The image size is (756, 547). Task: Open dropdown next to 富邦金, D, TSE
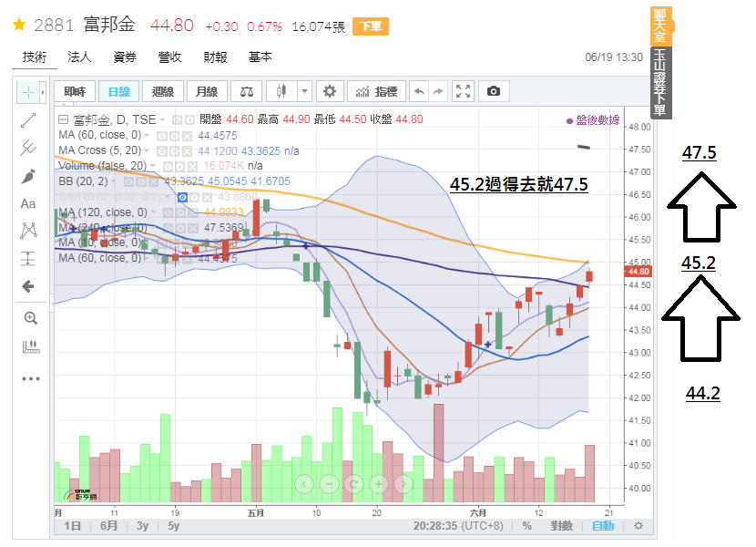pyautogui.click(x=162, y=119)
